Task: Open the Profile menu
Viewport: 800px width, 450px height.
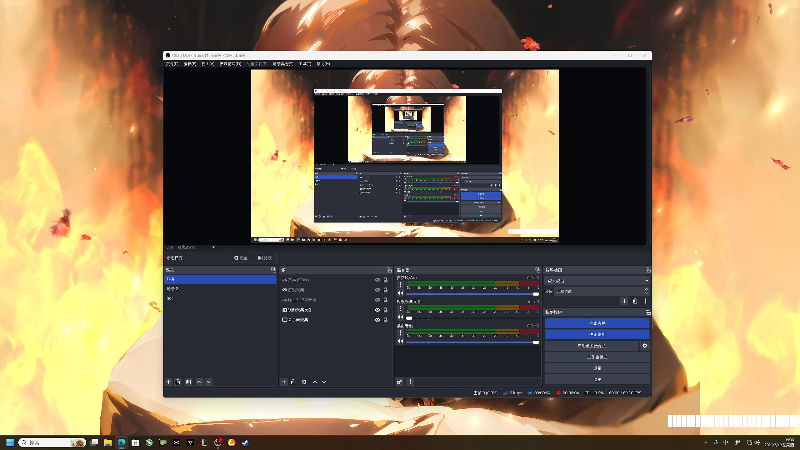Action: tap(256, 64)
